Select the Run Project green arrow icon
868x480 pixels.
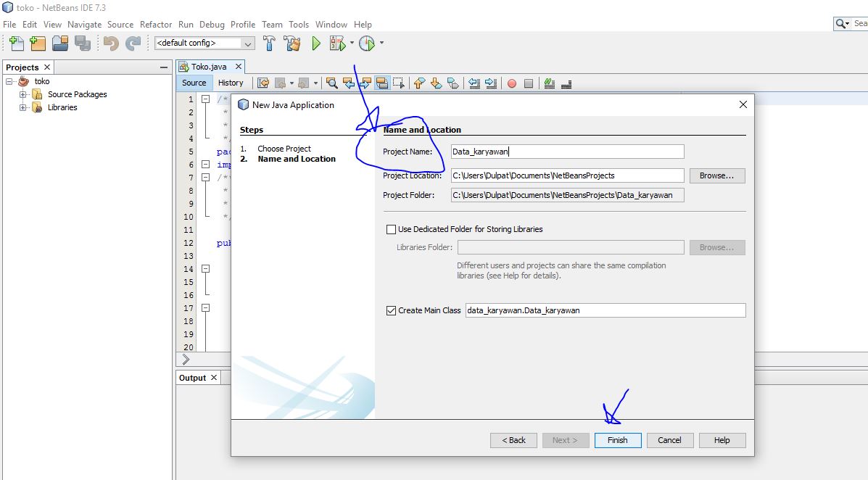coord(315,43)
